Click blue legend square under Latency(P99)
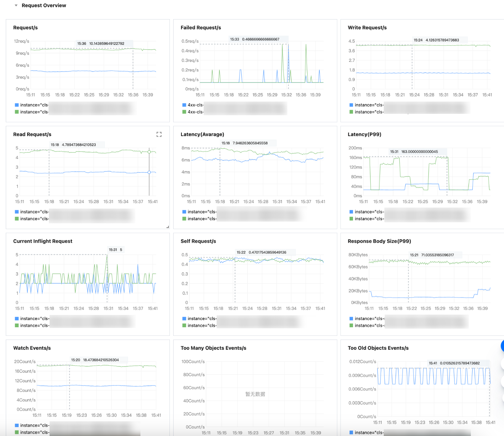 [351, 212]
